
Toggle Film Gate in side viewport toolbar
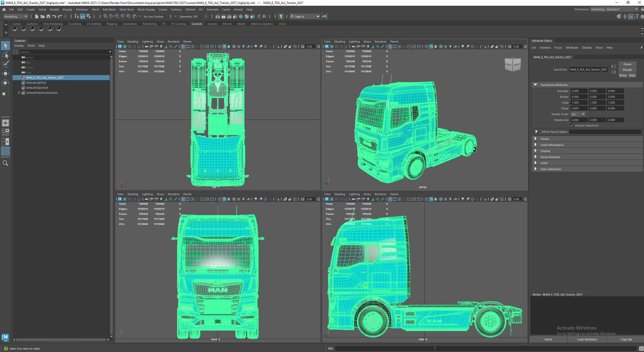point(395,199)
